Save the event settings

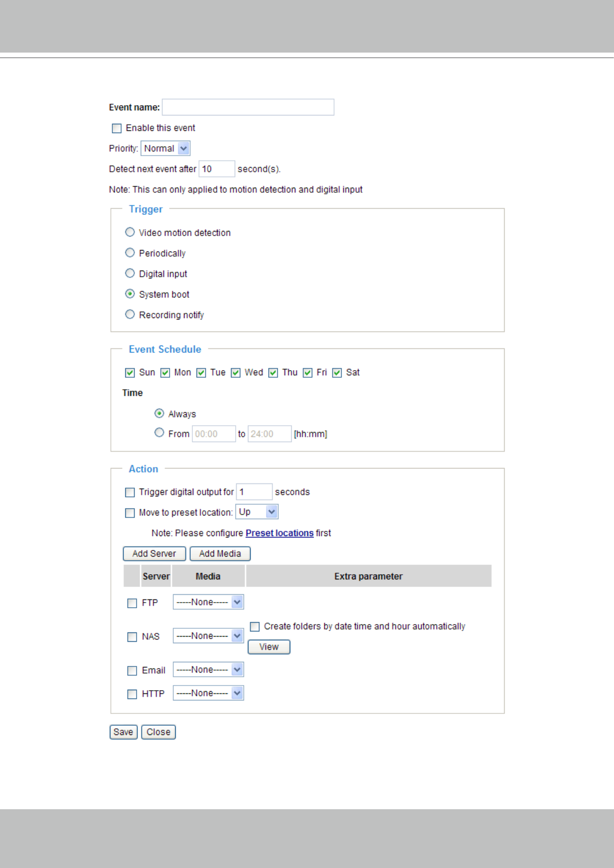click(123, 732)
